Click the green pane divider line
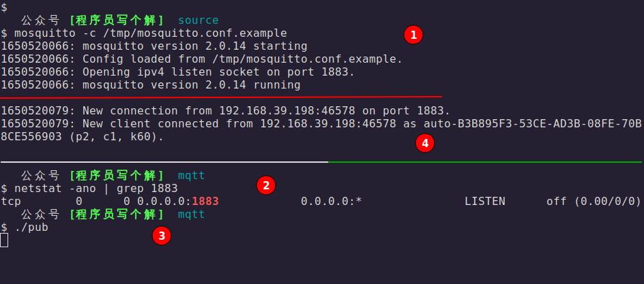The height and width of the screenshot is (284, 644). tap(484, 162)
